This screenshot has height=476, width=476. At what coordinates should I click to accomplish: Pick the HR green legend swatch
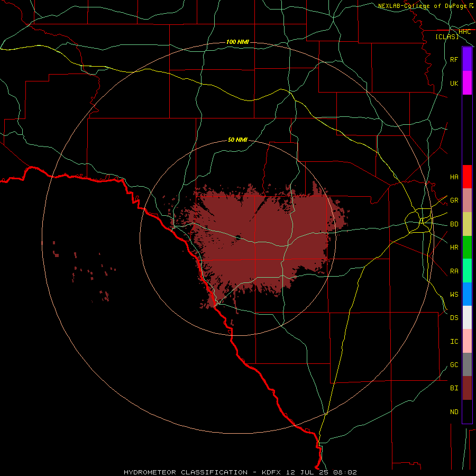467,248
